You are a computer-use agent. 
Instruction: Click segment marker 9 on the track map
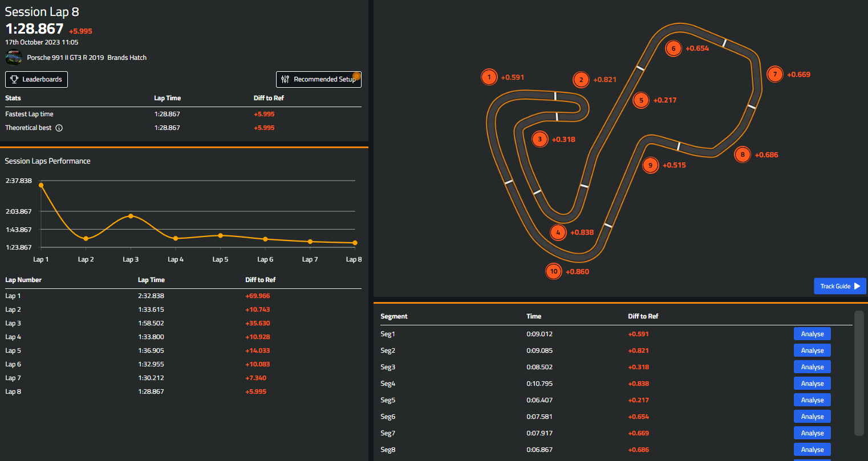[650, 165]
